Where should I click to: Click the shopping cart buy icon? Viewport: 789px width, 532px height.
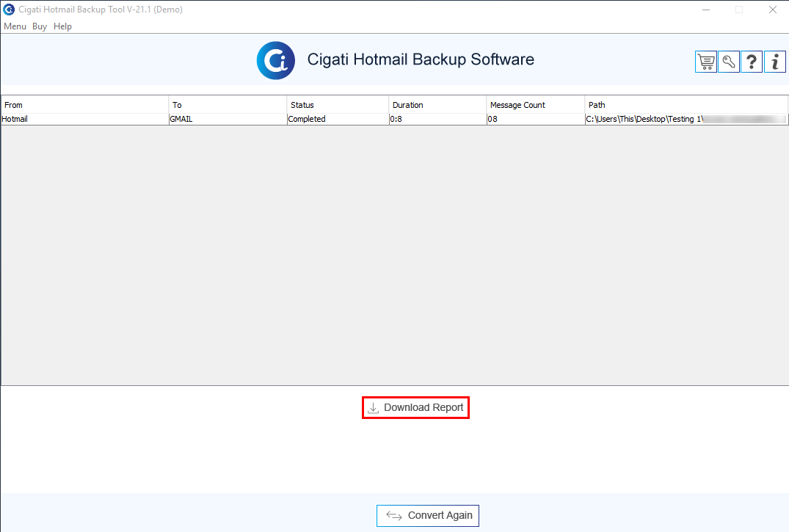[706, 62]
